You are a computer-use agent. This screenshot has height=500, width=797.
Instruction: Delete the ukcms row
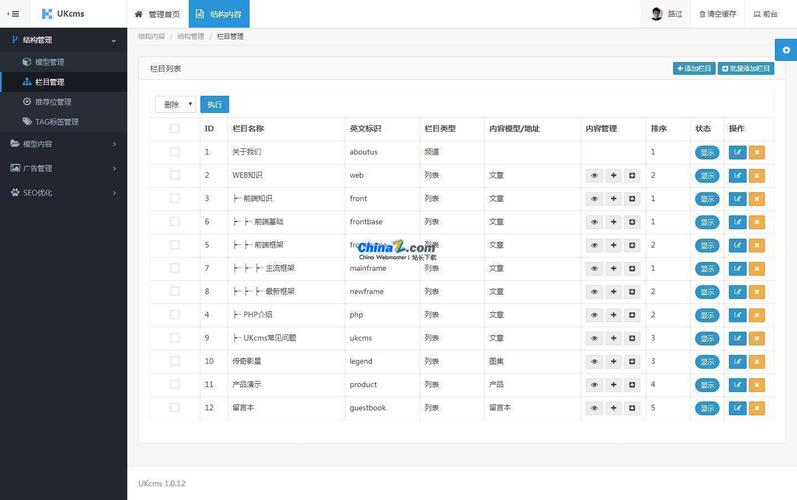(x=756, y=338)
